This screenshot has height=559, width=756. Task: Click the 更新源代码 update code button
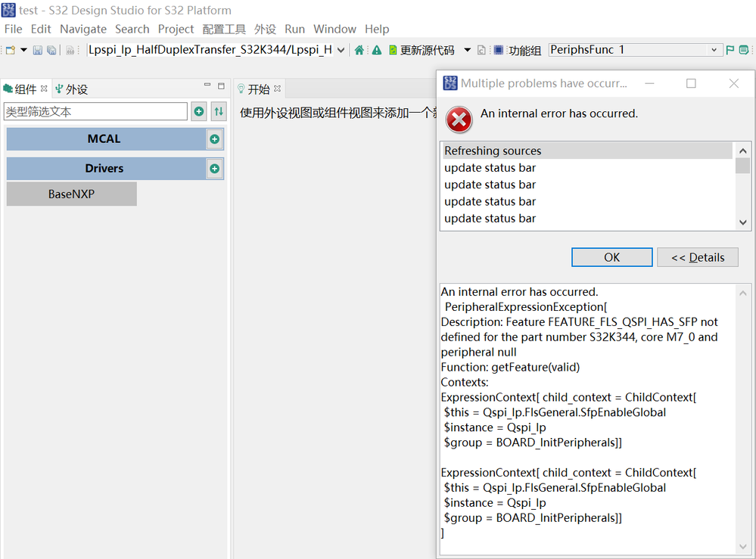(422, 50)
